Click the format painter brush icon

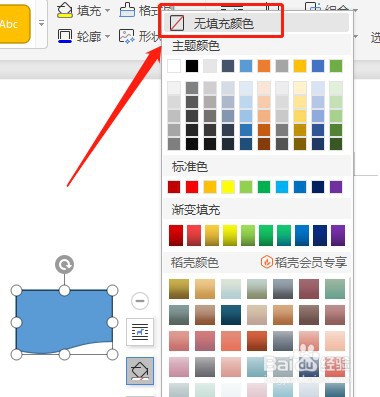(127, 10)
